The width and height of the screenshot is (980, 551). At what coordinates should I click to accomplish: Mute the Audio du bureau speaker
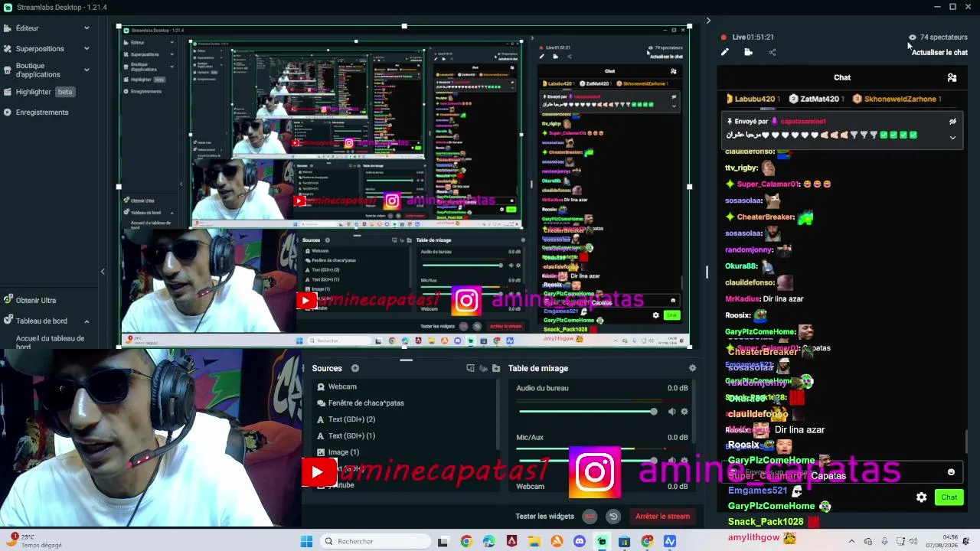tap(671, 412)
